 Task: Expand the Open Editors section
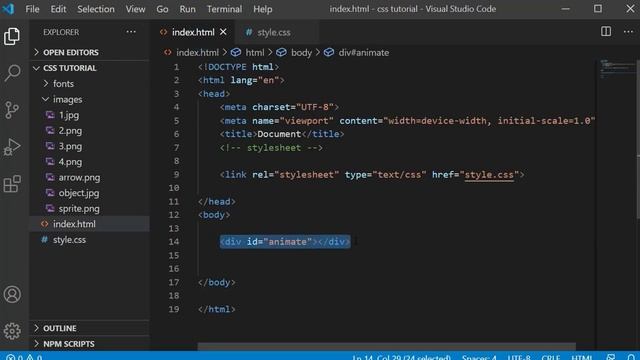coord(89,52)
